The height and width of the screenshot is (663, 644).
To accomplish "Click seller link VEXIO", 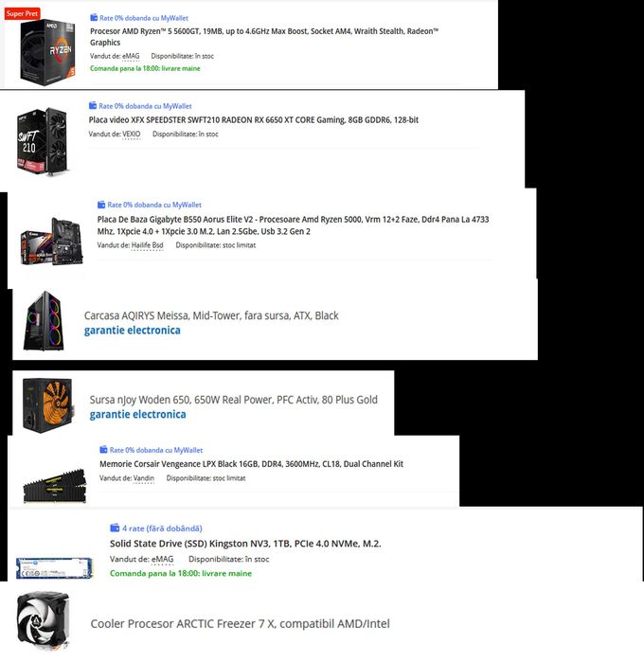I will point(131,134).
